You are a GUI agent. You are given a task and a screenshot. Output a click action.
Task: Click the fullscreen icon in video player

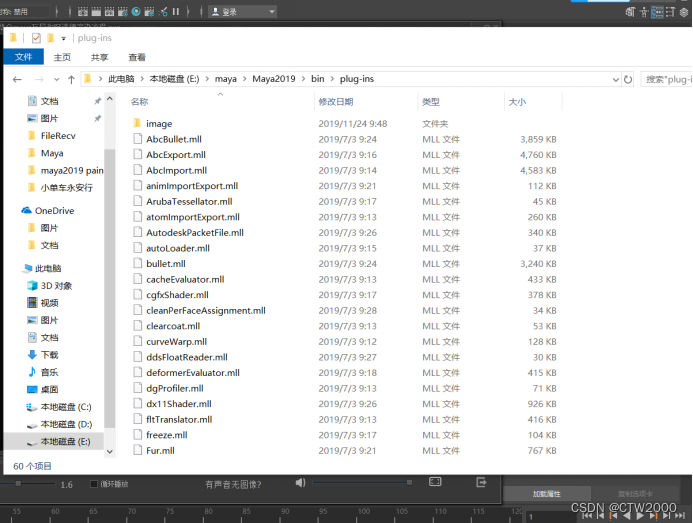pos(435,482)
